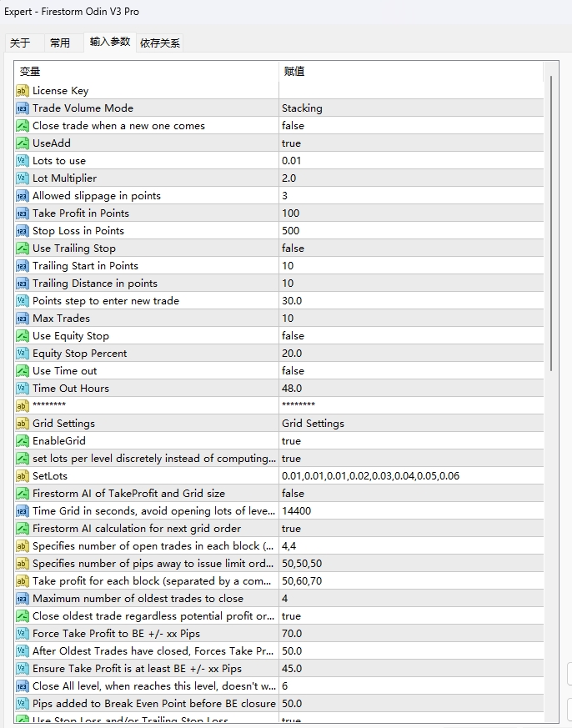Select the Stop Loss value 500

[411, 231]
